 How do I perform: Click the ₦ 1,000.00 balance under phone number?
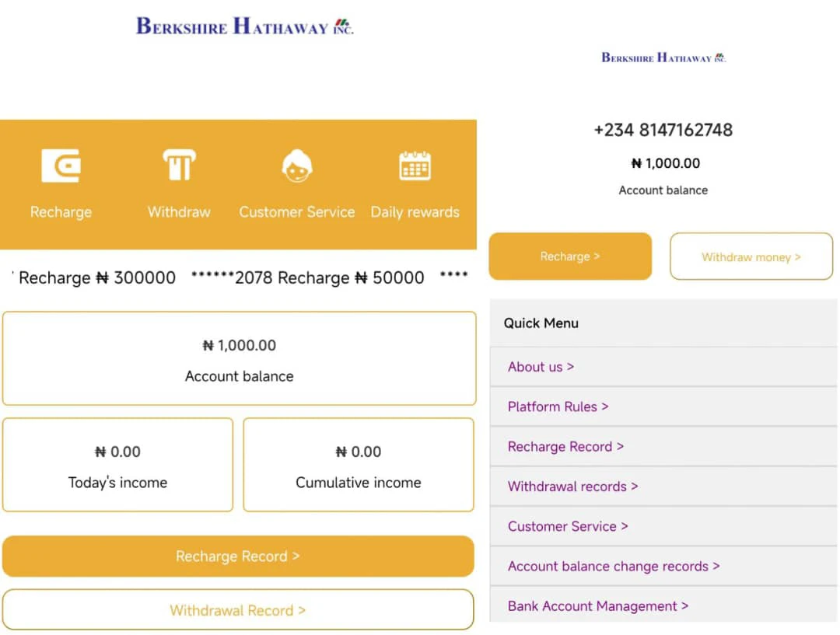click(665, 163)
